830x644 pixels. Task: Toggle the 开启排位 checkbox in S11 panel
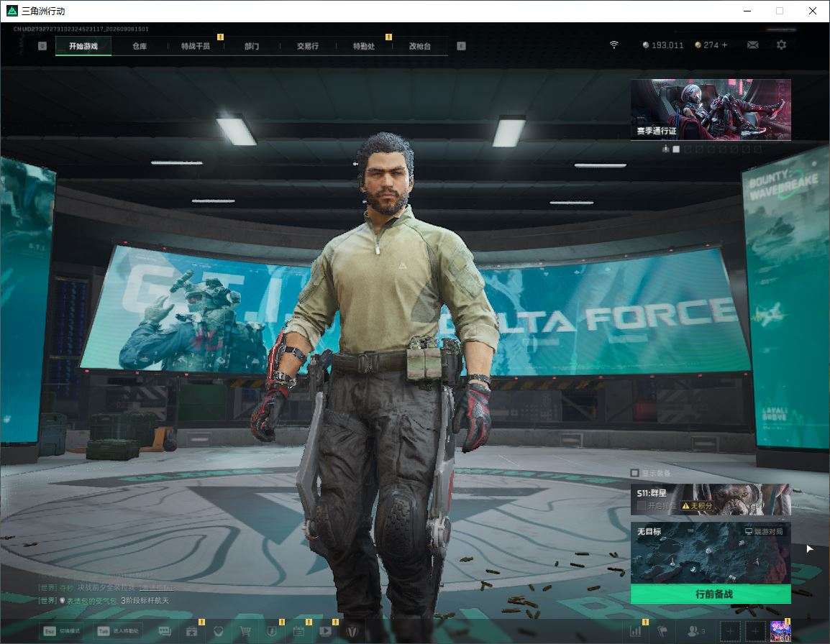(642, 506)
